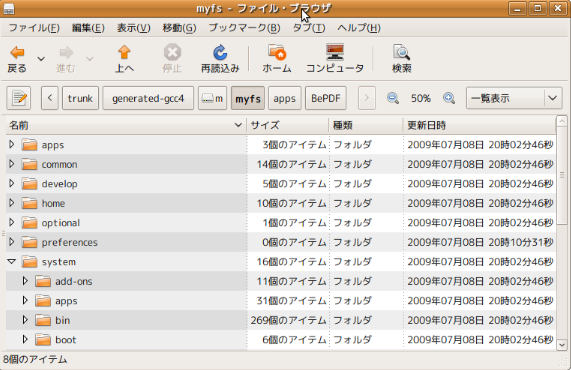Image resolution: width=571 pixels, height=370 pixels.
Task: Click the BePDF path button
Action: click(326, 98)
